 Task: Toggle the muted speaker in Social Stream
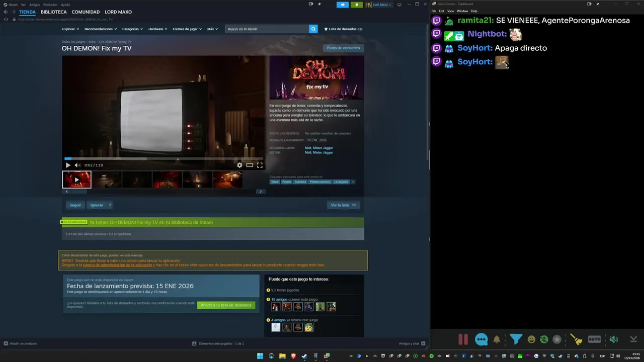614,339
